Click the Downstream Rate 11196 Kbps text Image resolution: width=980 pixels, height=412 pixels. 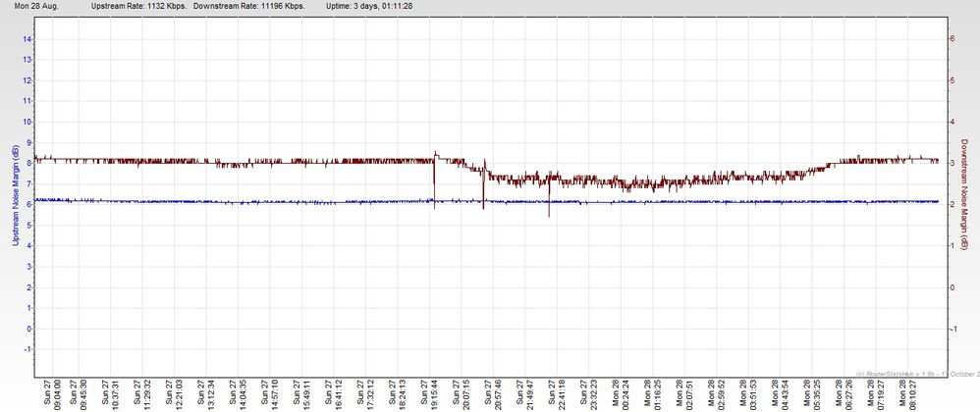249,6
